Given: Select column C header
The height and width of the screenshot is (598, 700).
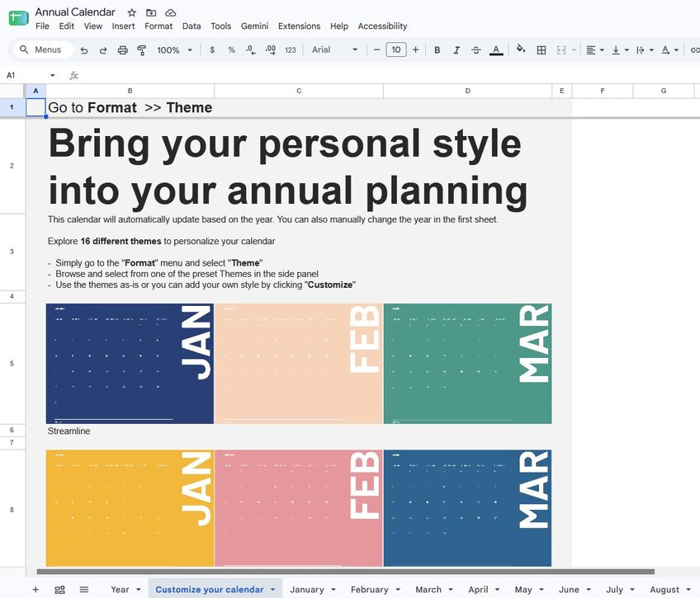Looking at the screenshot, I should point(299,91).
